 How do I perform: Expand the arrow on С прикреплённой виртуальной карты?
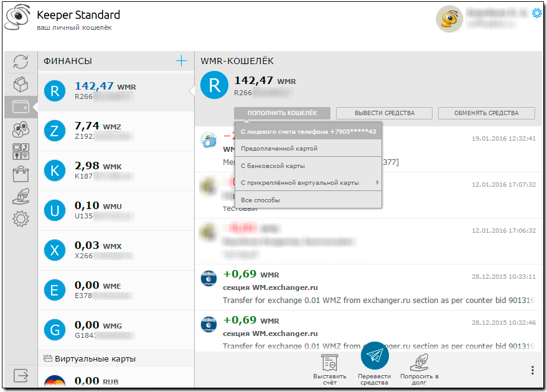click(x=378, y=182)
